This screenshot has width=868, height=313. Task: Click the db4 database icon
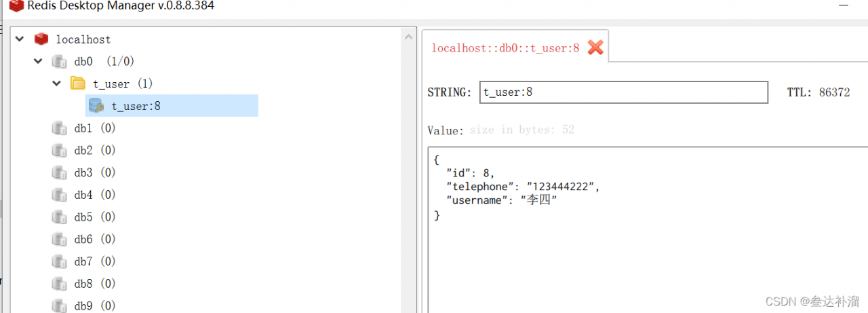point(60,195)
